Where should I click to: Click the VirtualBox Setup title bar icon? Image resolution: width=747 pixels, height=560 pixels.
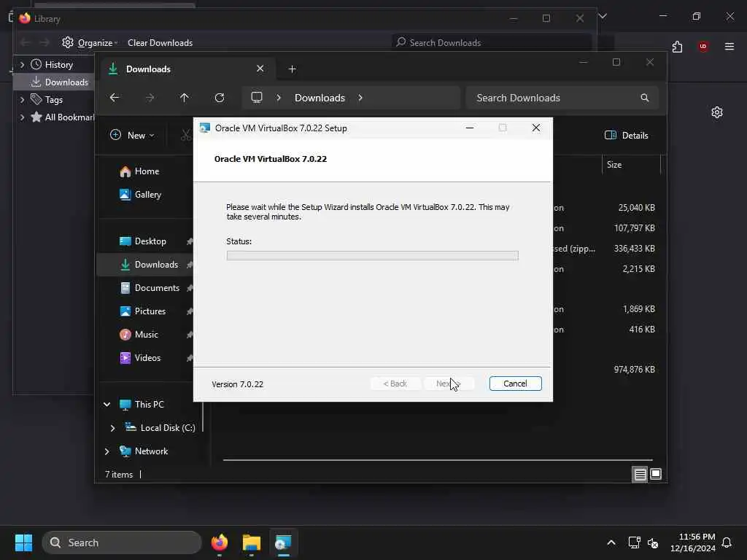click(205, 128)
